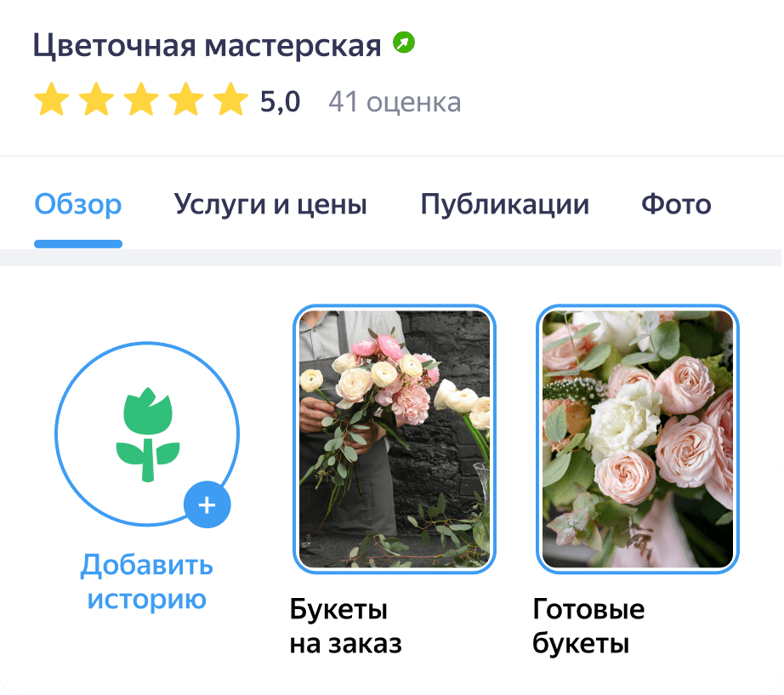Viewport: 784px width, 695px height.
Task: Click the Готовые букеты caption
Action: click(x=588, y=626)
